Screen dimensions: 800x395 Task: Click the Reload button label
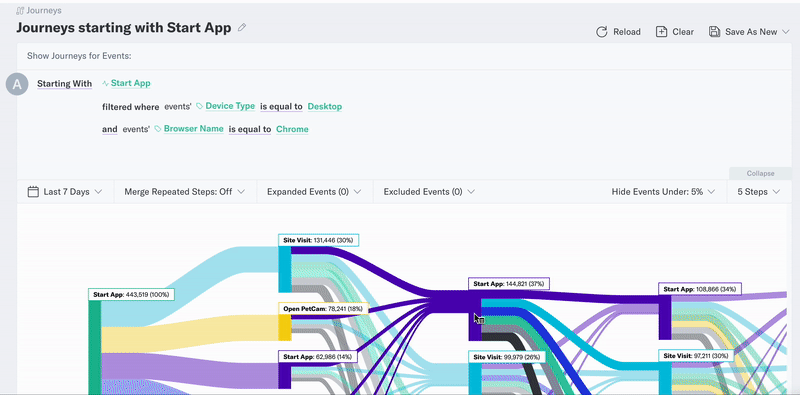627,32
